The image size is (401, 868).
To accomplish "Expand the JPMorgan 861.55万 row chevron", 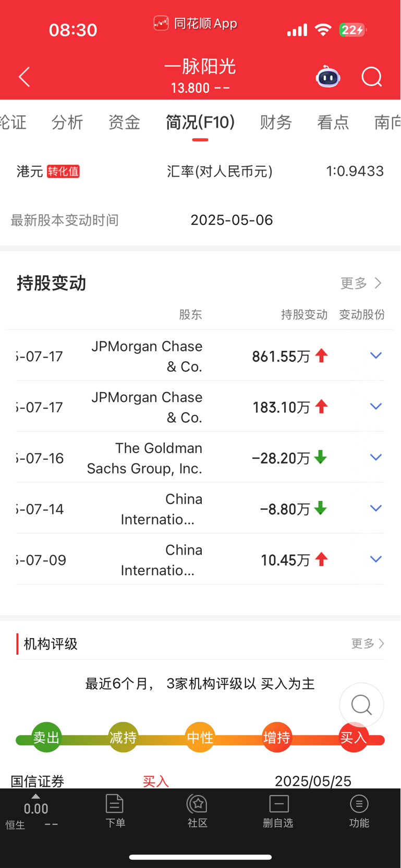I will tap(376, 356).
